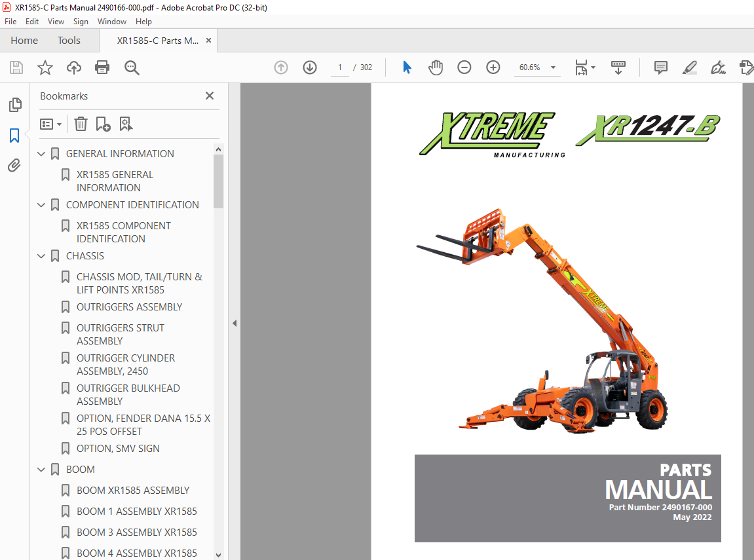754x560 pixels.
Task: Open bookmarks options menu dropdown
Action: (x=51, y=124)
